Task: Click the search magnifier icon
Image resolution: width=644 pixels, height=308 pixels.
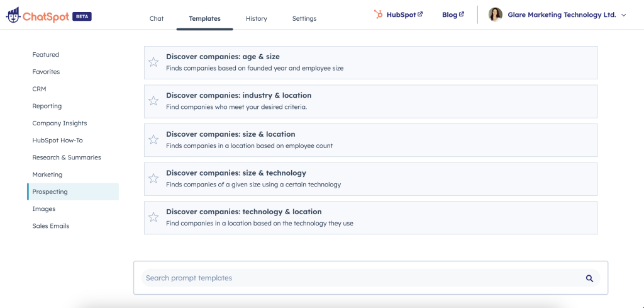Action: click(589, 278)
